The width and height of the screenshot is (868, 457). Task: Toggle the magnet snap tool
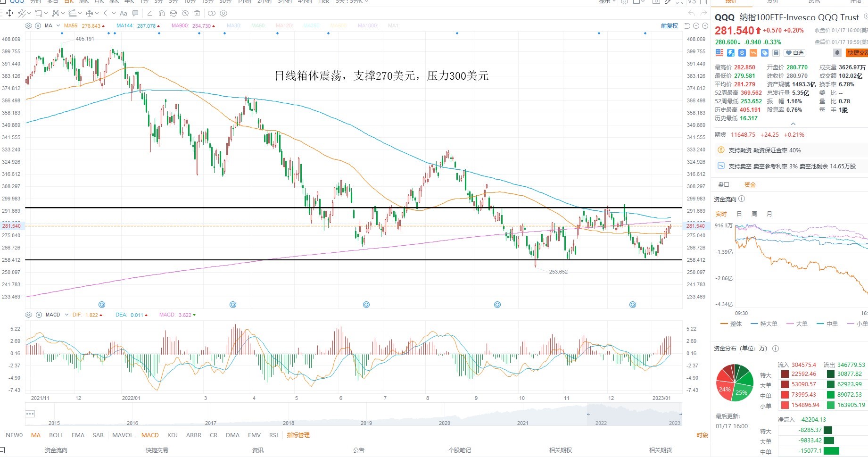point(162,13)
